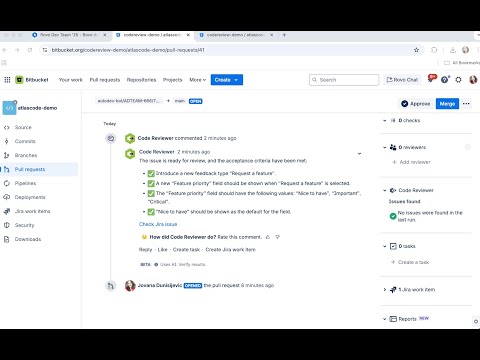Expand the 1 Jira work item section
The image size is (480, 360).
pyautogui.click(x=385, y=290)
